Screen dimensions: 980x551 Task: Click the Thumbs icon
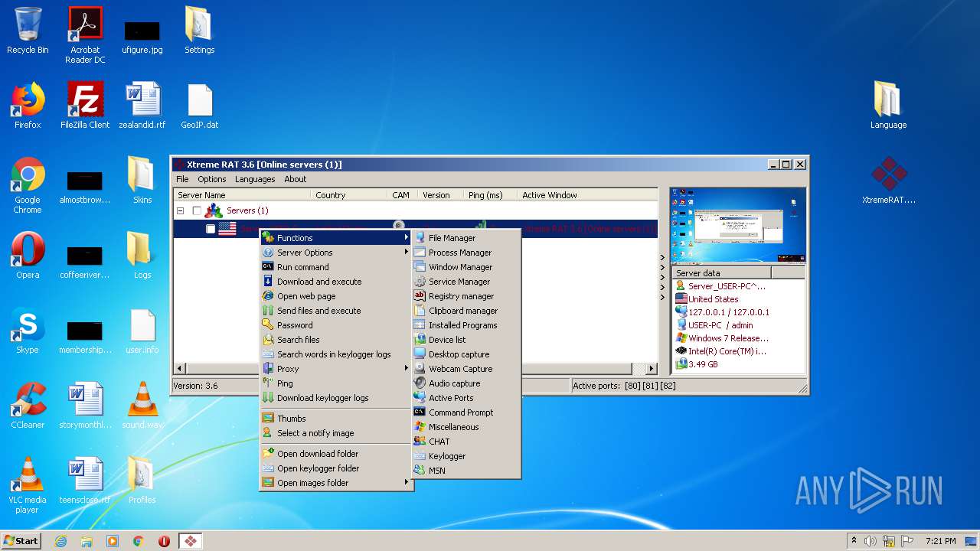[268, 419]
